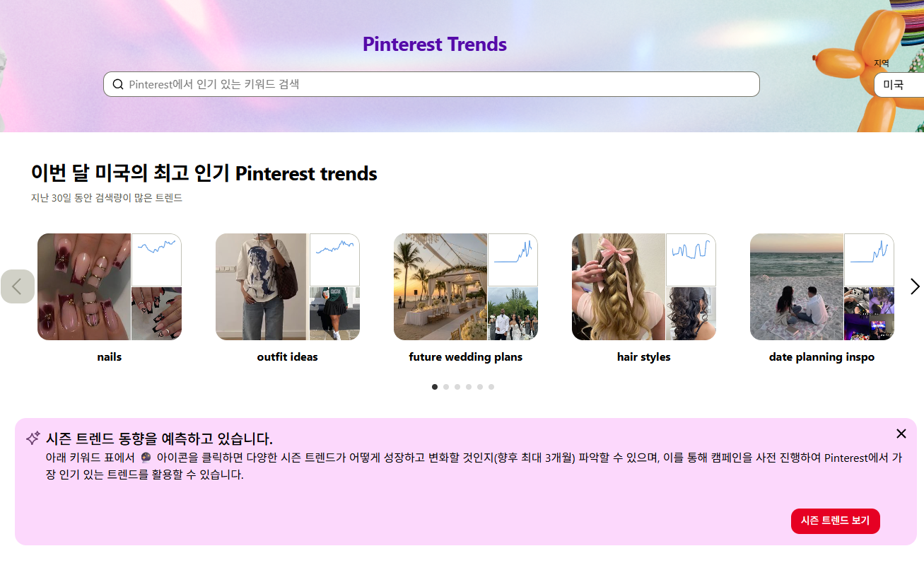Select the fourth carousel page dot

[469, 387]
